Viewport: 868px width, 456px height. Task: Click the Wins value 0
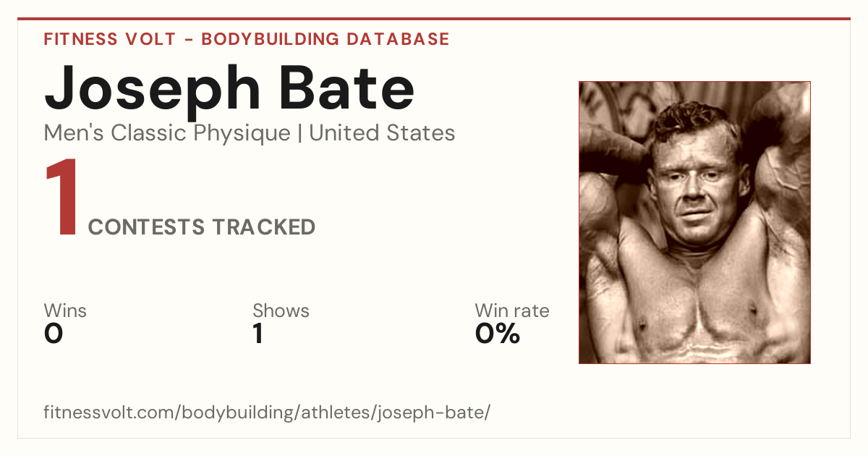[x=54, y=334]
